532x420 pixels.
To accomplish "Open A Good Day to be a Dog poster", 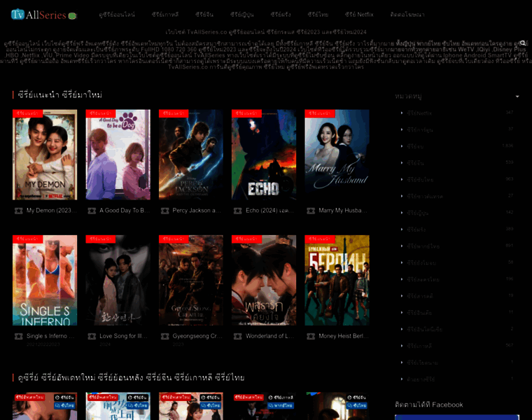I will tap(118, 155).
